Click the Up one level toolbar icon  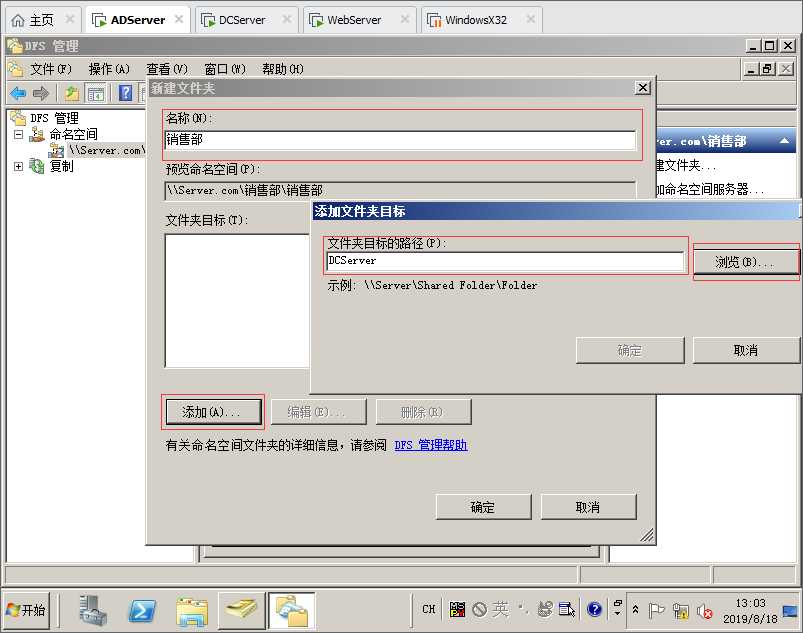click(71, 93)
